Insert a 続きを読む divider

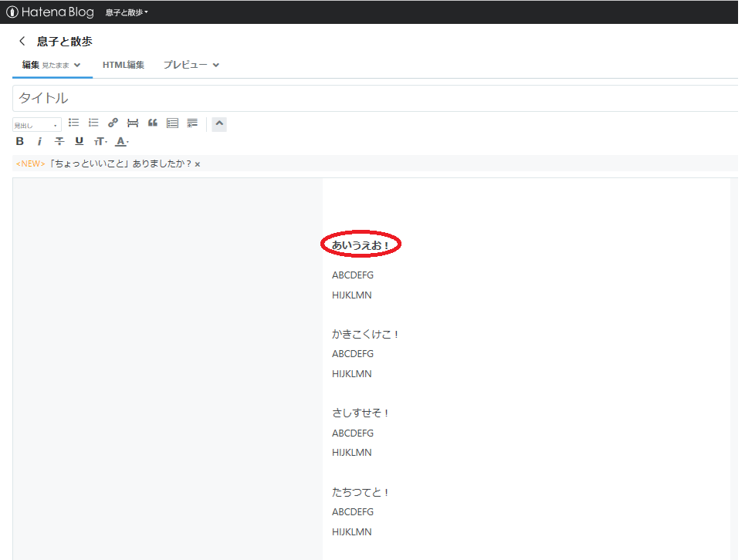pyautogui.click(x=132, y=122)
